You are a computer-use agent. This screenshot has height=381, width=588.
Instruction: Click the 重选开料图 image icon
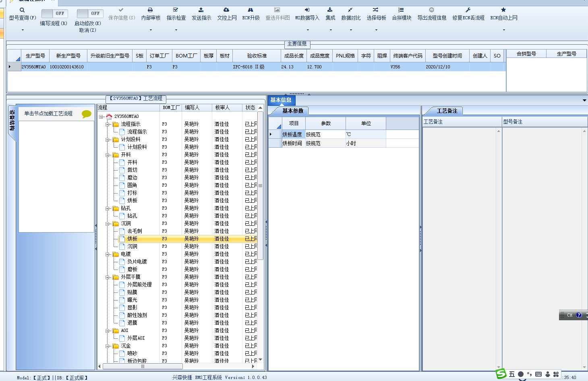pos(277,10)
